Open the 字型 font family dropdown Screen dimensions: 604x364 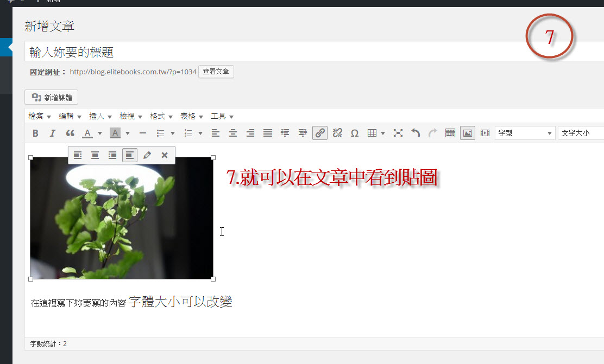(525, 133)
